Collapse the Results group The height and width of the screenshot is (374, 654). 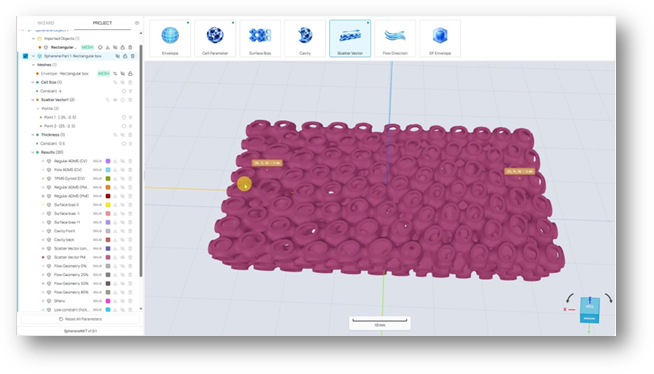[33, 152]
